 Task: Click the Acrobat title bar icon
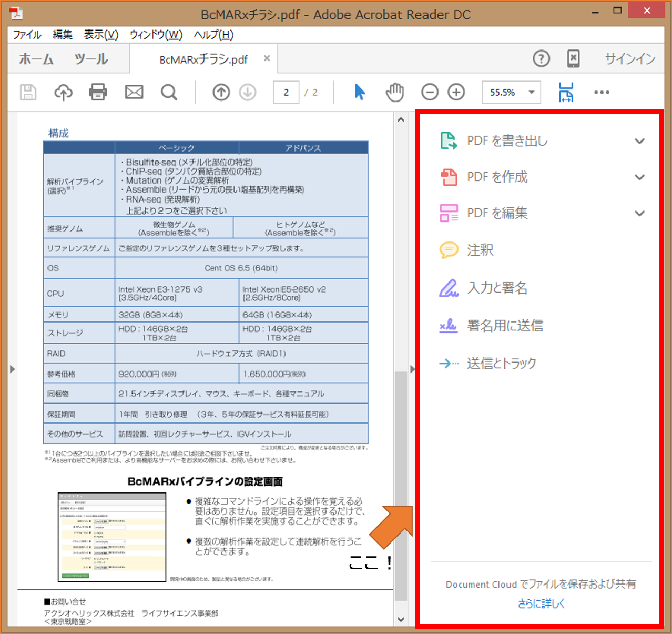coord(16,13)
